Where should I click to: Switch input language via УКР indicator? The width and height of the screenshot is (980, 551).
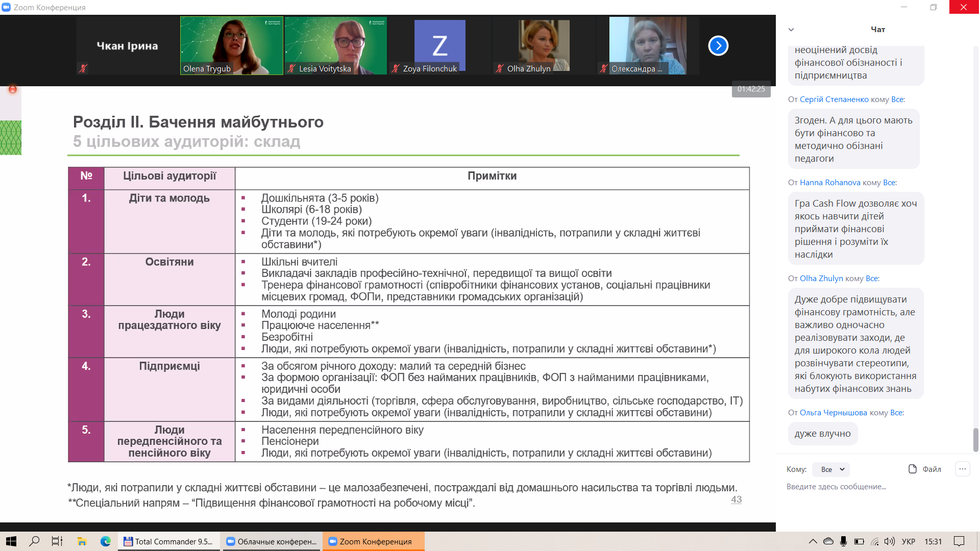(x=909, y=541)
